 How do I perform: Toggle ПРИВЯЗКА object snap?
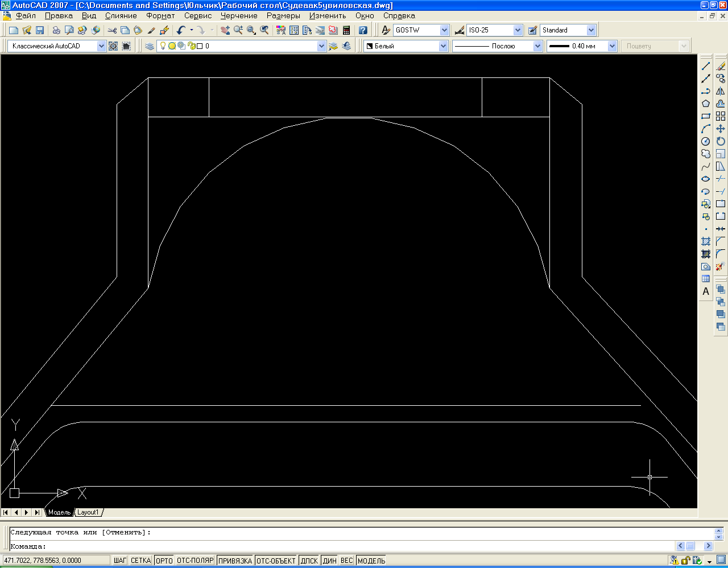coord(235,561)
